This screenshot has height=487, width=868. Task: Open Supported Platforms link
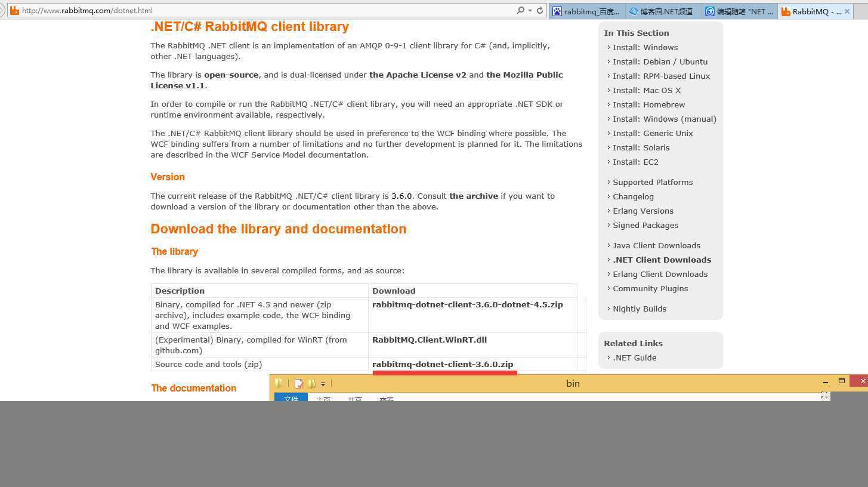click(x=653, y=182)
